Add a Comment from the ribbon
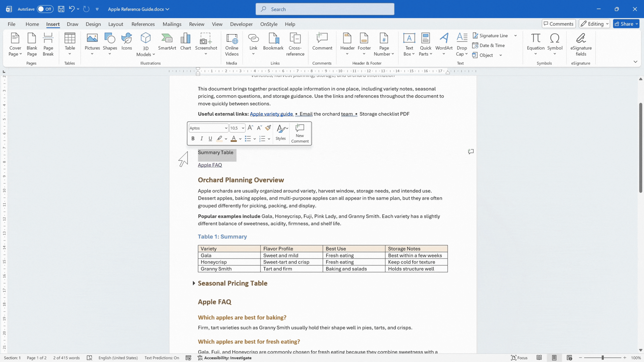Screen dimensions: 644x362 pos(322,42)
